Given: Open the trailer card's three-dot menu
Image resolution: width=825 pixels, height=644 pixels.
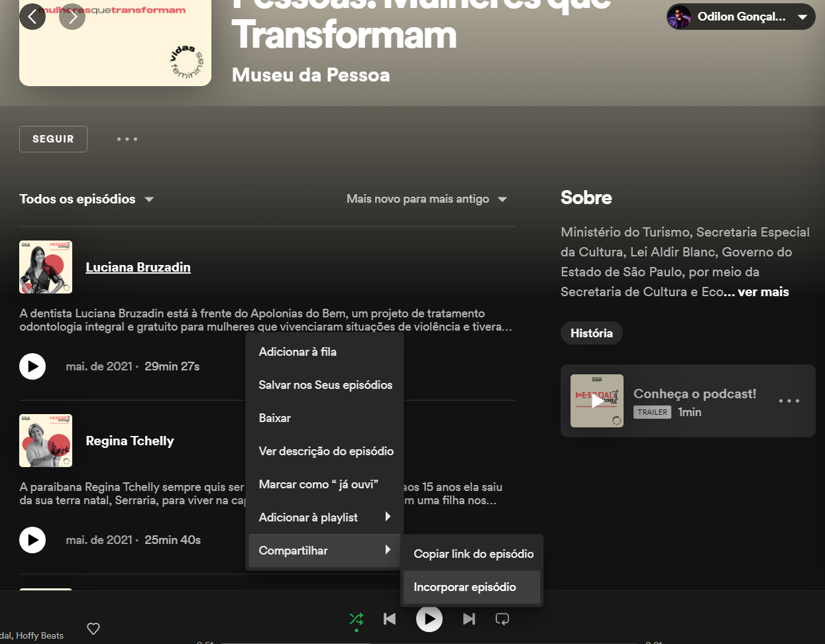Looking at the screenshot, I should click(x=789, y=401).
